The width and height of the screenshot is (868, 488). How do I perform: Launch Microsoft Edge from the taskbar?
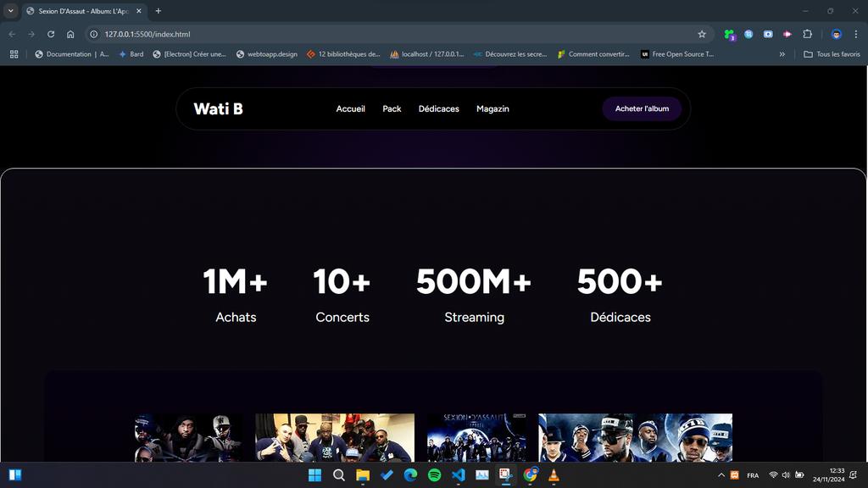[x=410, y=475]
